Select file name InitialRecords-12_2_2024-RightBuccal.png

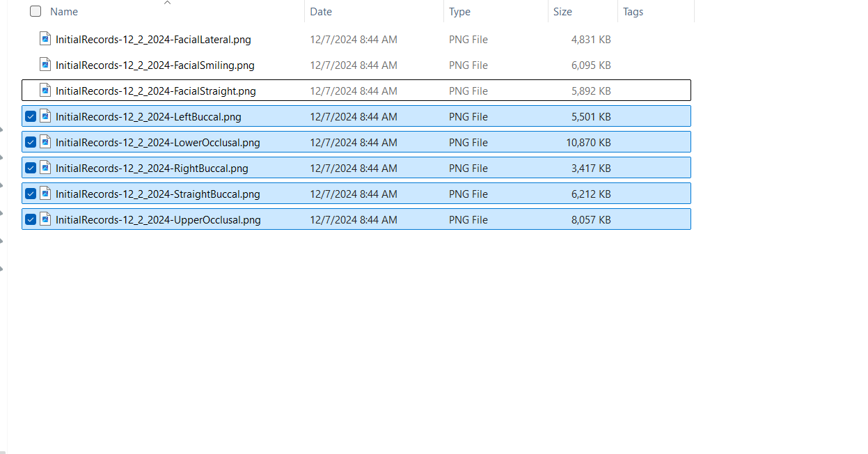(152, 169)
